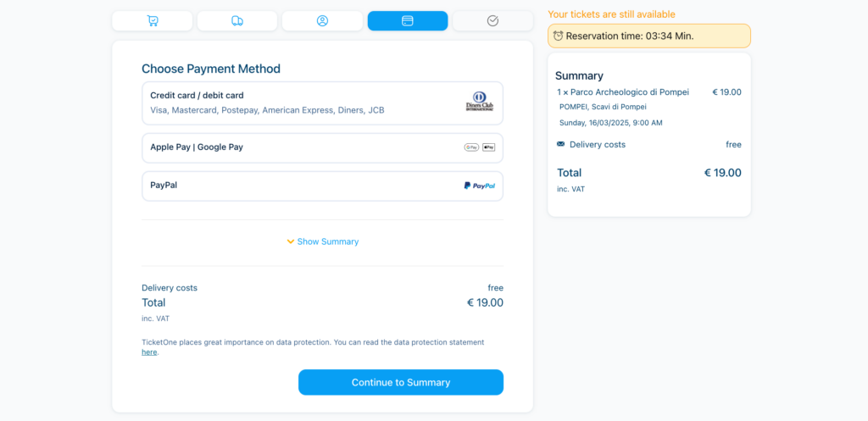
Task: Click the orange chevron next to Show Summary
Action: coord(291,241)
